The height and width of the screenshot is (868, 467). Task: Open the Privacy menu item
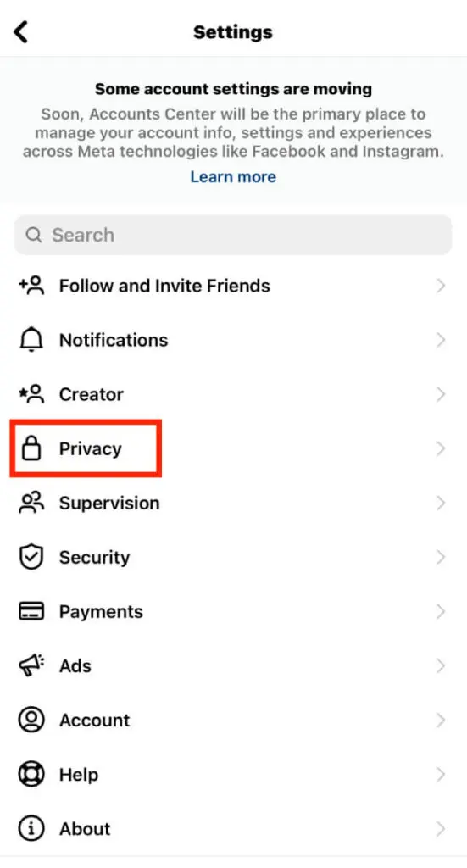234,448
